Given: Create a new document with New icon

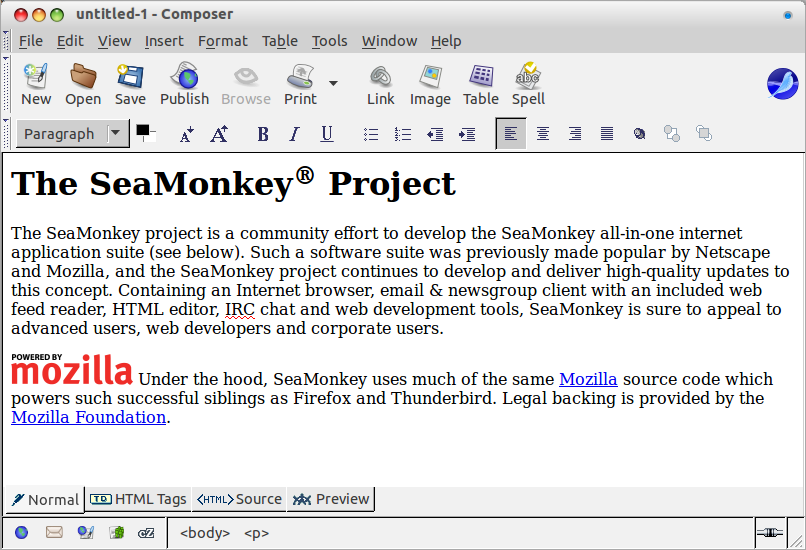Looking at the screenshot, I should 36,84.
